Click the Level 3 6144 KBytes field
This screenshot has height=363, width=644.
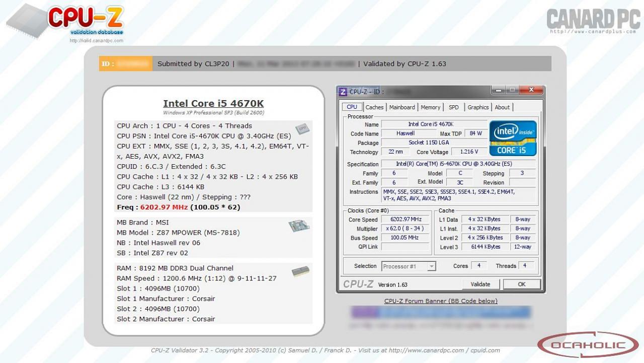485,247
